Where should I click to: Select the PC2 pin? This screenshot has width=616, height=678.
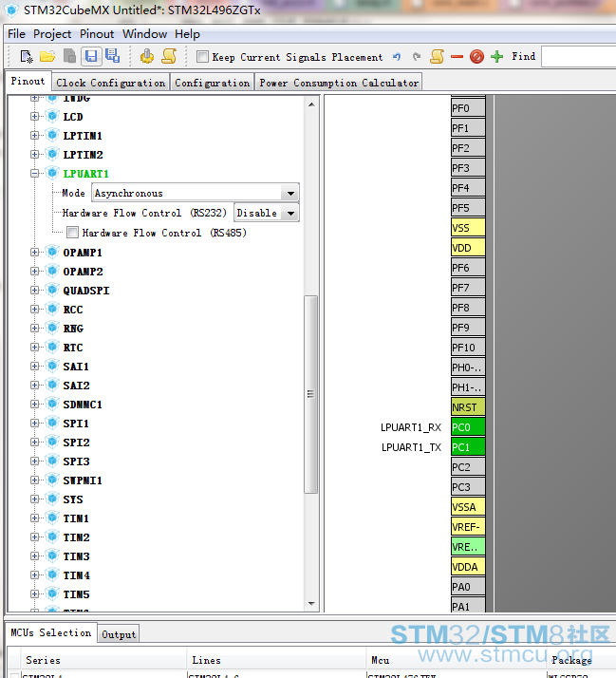pos(468,467)
